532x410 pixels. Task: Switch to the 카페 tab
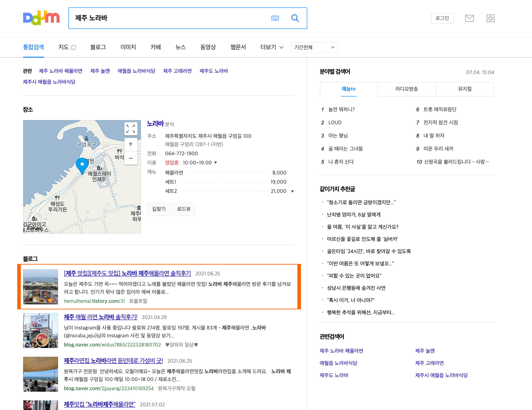point(156,47)
